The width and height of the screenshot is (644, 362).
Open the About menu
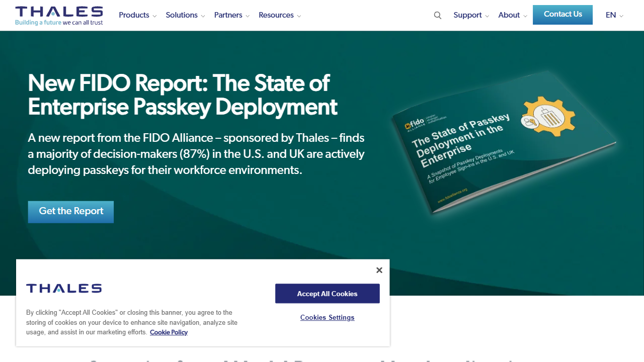point(509,15)
